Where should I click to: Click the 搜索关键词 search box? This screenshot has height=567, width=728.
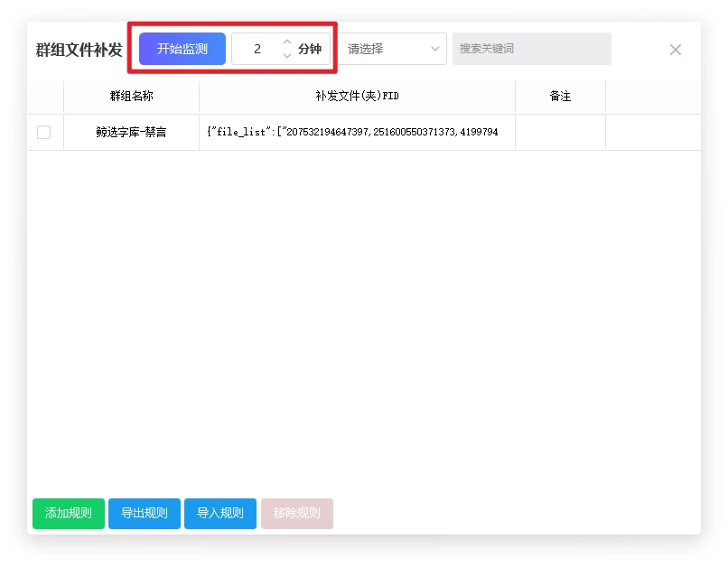click(x=531, y=49)
